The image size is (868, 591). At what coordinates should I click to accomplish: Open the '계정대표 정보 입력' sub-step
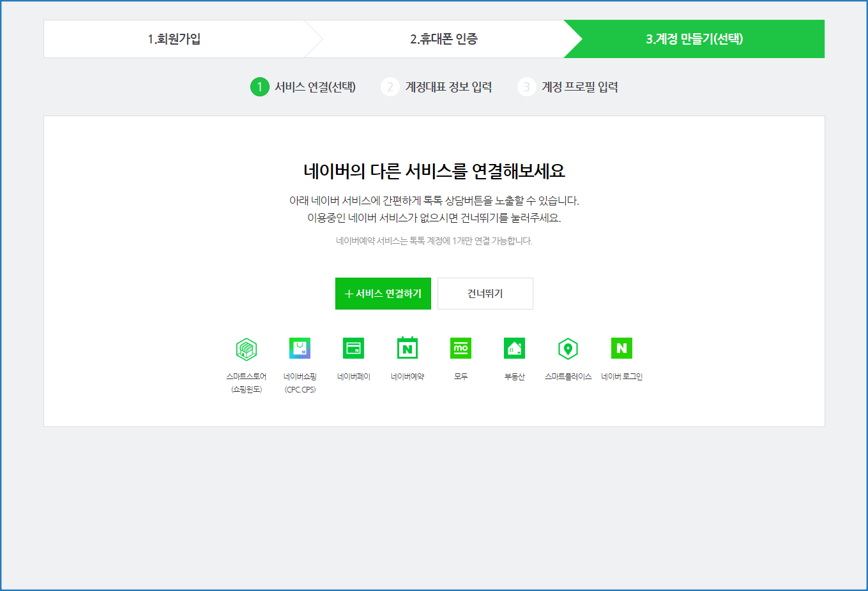point(448,87)
